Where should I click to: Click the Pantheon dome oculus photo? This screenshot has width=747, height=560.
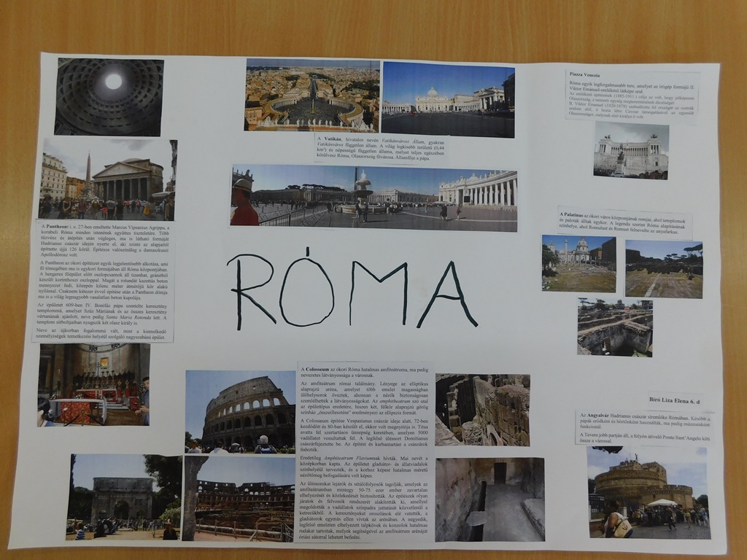coord(109,96)
